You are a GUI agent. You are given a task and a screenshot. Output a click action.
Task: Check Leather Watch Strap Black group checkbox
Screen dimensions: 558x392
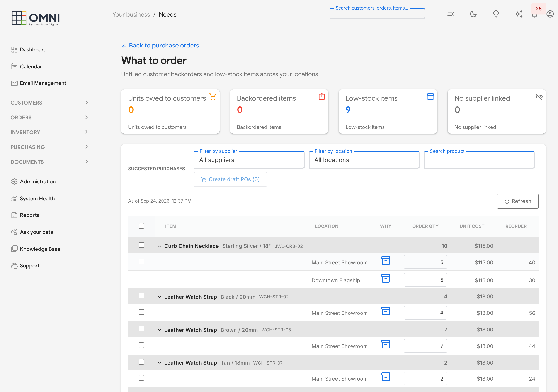(x=141, y=296)
